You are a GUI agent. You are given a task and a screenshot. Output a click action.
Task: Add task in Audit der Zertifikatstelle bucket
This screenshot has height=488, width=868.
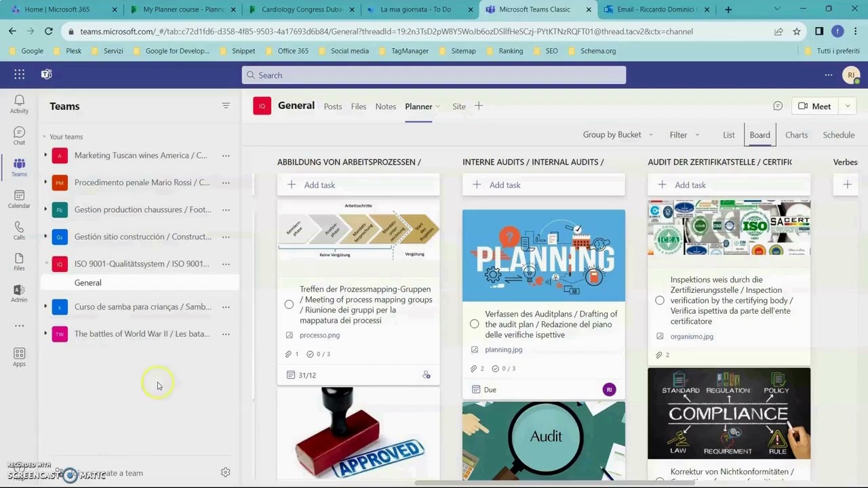click(729, 184)
